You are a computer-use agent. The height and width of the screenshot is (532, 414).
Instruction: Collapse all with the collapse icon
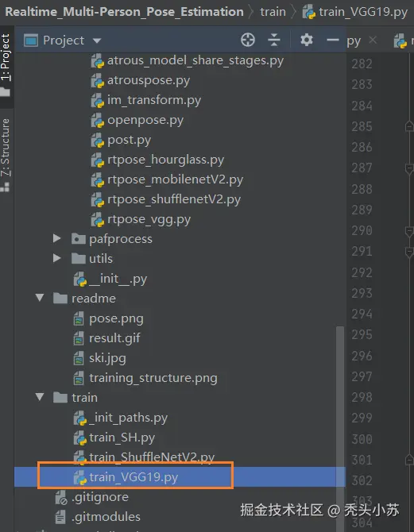click(x=273, y=40)
